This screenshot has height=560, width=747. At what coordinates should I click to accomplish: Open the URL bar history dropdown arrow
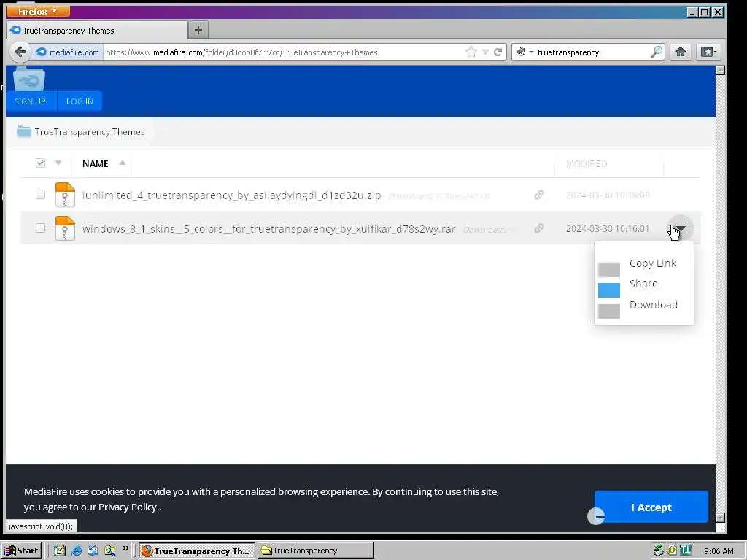(x=485, y=52)
